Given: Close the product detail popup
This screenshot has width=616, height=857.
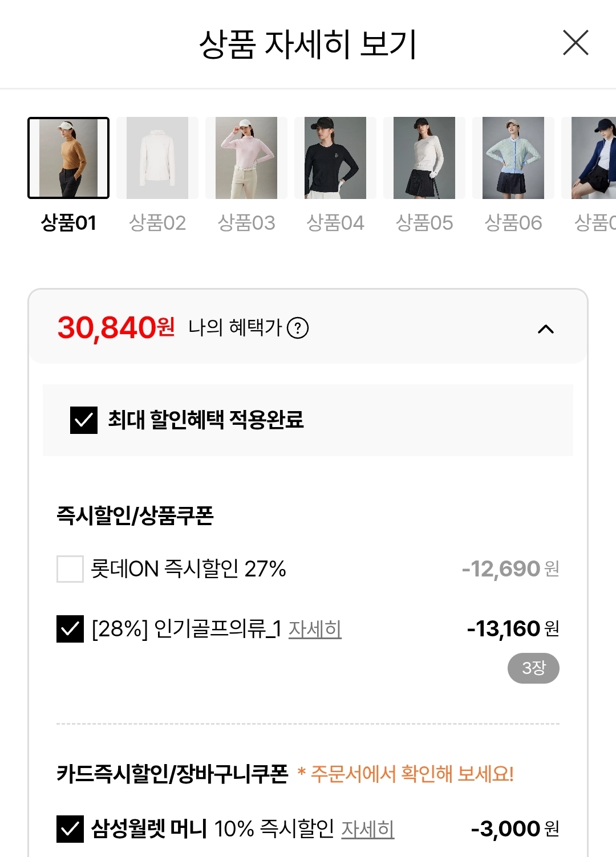Looking at the screenshot, I should coord(576,43).
